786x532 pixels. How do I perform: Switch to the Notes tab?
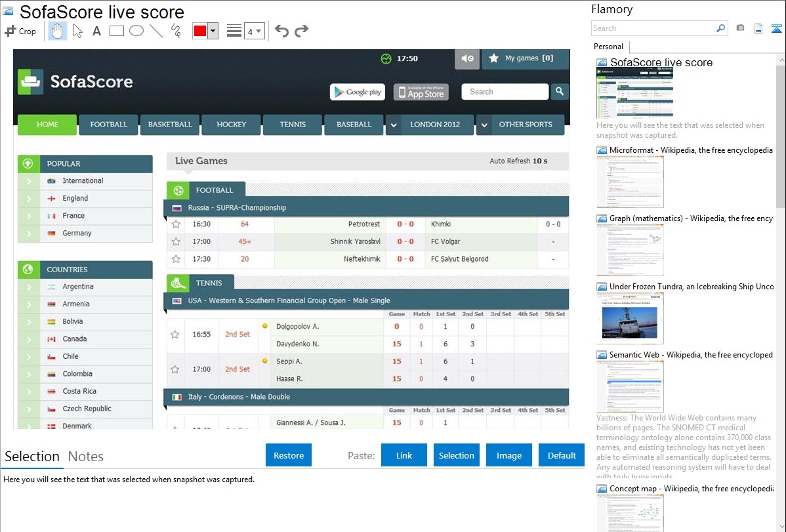click(x=86, y=457)
